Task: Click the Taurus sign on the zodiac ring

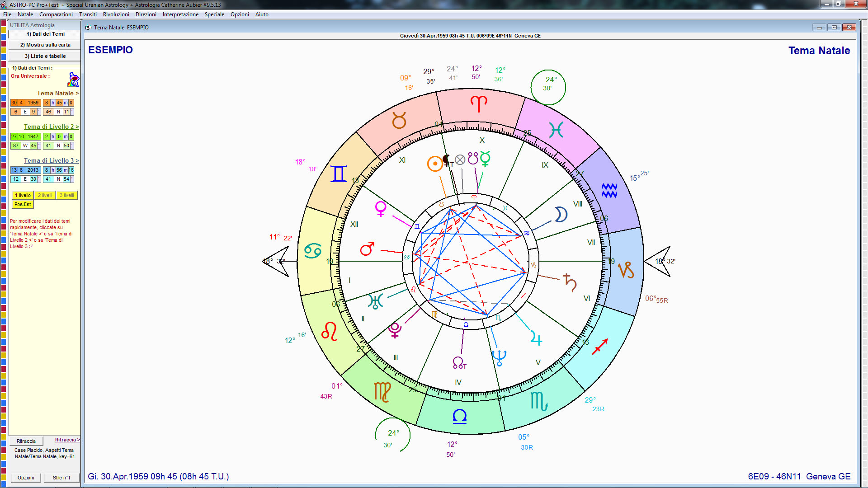Action: tap(399, 121)
